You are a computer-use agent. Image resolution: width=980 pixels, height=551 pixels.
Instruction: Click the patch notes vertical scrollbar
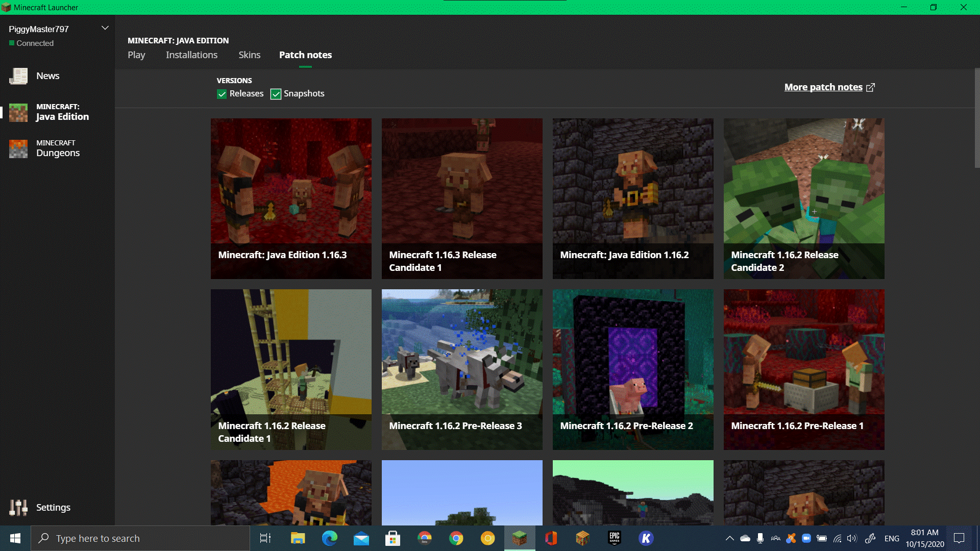coord(977,117)
